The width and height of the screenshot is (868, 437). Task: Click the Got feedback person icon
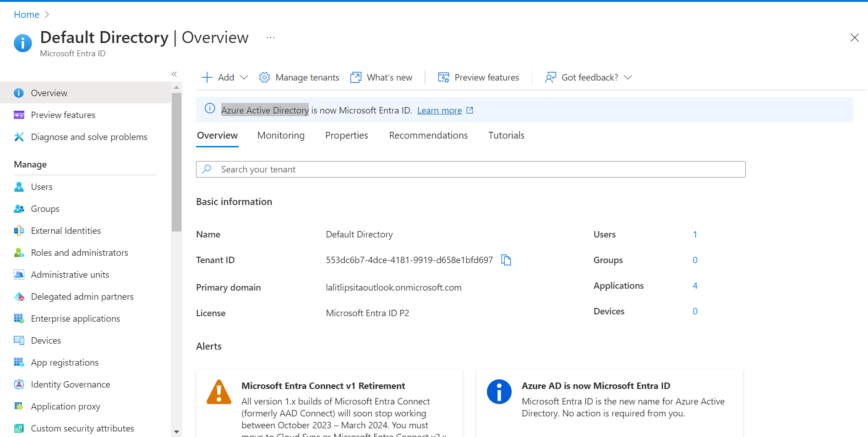551,77
